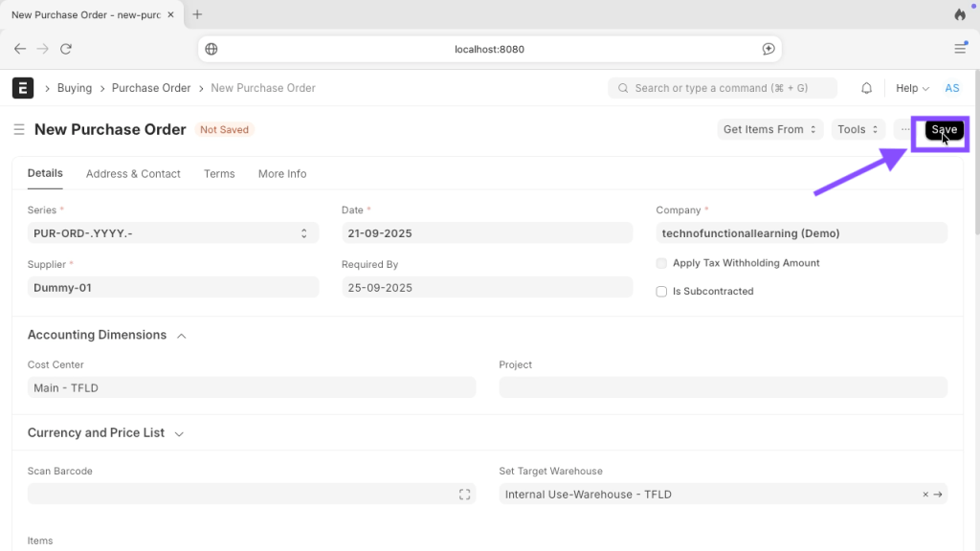Image resolution: width=980 pixels, height=551 pixels.
Task: Switch to the More Info tab
Action: [x=282, y=174]
